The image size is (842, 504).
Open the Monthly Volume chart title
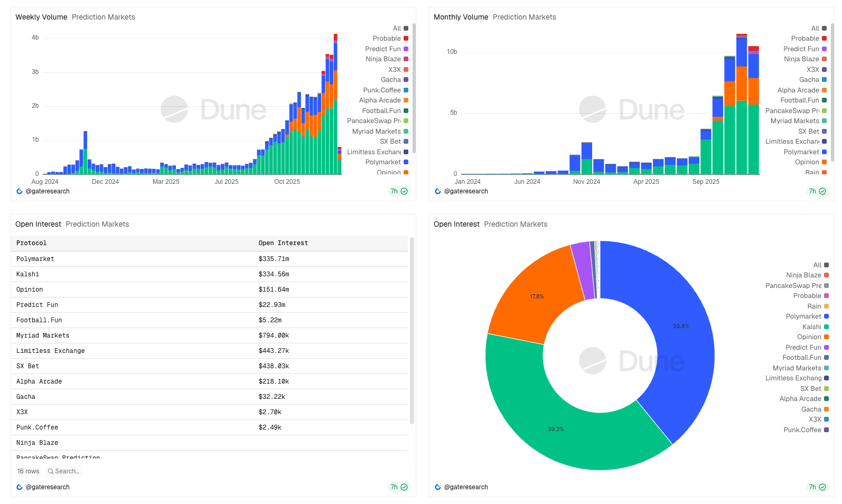click(461, 17)
